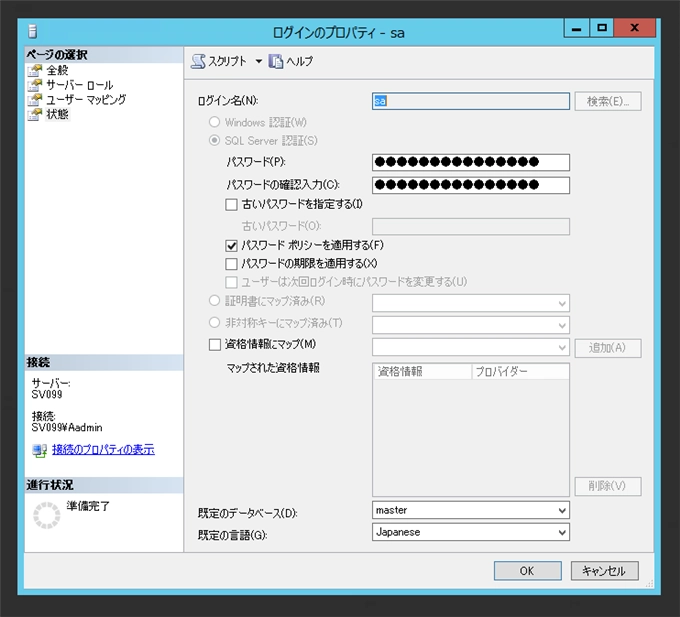Maximize the login properties window

pos(602,28)
